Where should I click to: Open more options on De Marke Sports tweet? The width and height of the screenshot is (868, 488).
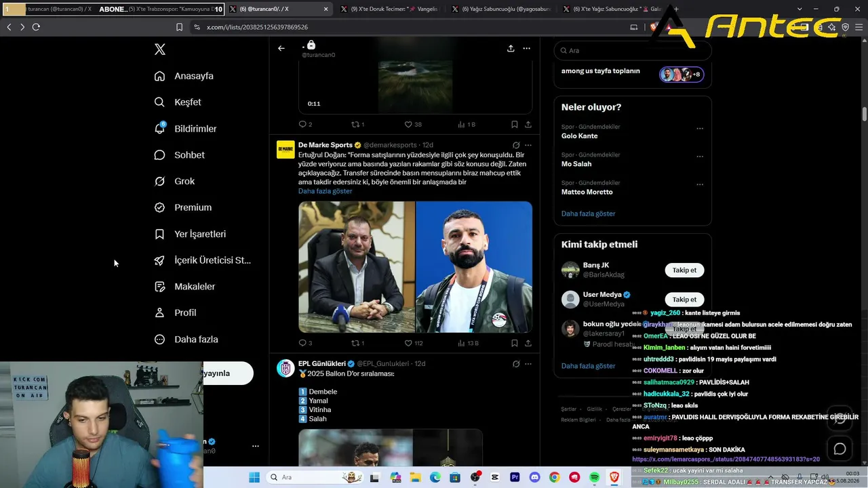pyautogui.click(x=528, y=145)
